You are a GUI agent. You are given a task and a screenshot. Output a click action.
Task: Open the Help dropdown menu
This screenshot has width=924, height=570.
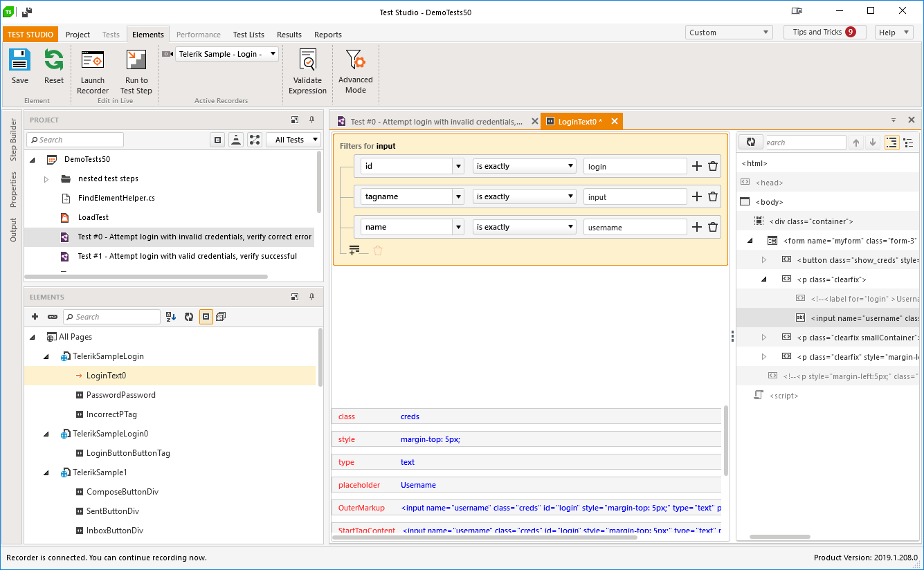894,33
